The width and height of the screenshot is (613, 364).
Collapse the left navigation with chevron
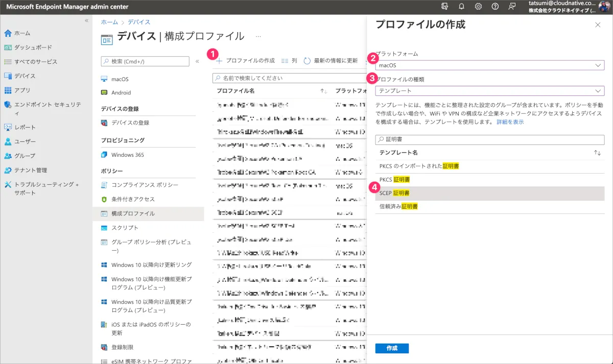tap(86, 21)
